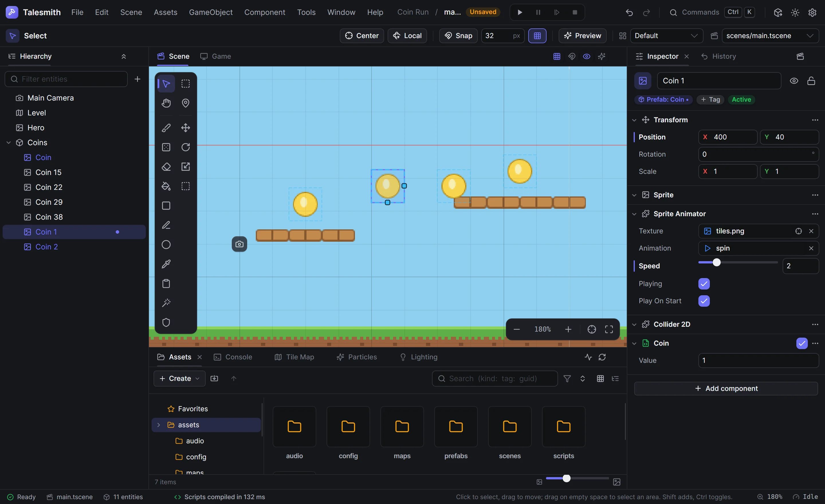The height and width of the screenshot is (504, 825).
Task: Click the Center pivot button
Action: (362, 36)
